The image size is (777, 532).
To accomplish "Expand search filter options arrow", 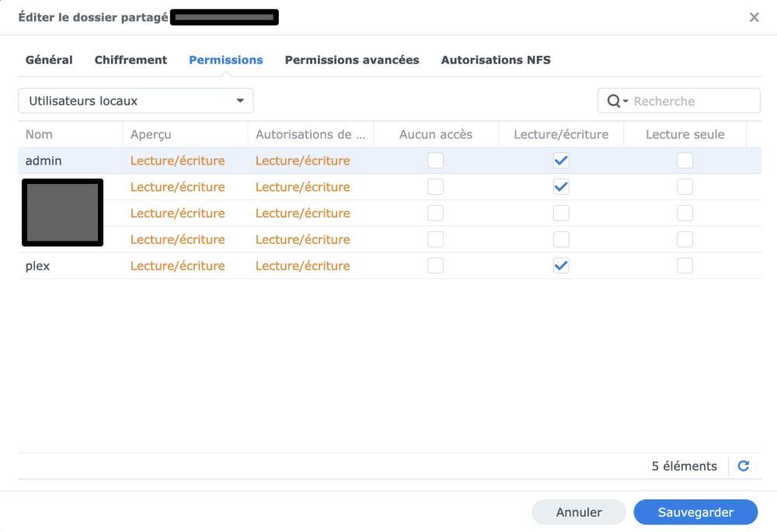I will pos(625,101).
